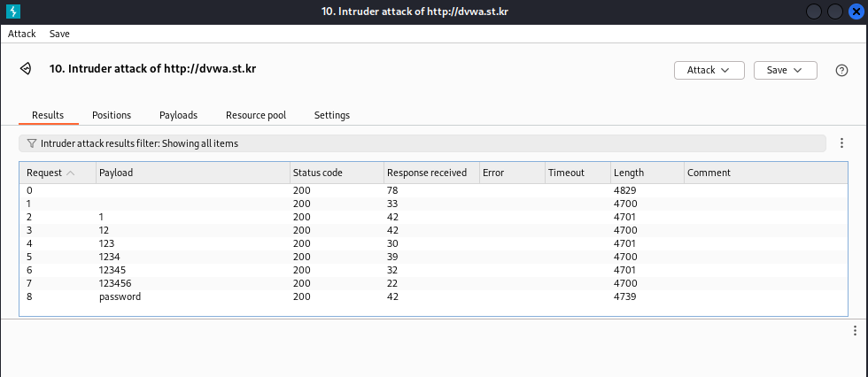
Task: Open the lower panel three-dot menu
Action: point(856,331)
